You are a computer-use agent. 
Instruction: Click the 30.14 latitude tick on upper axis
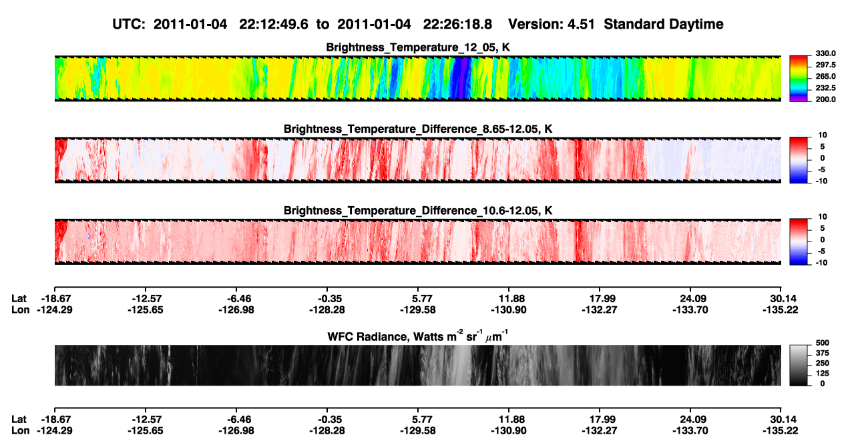tap(781, 299)
